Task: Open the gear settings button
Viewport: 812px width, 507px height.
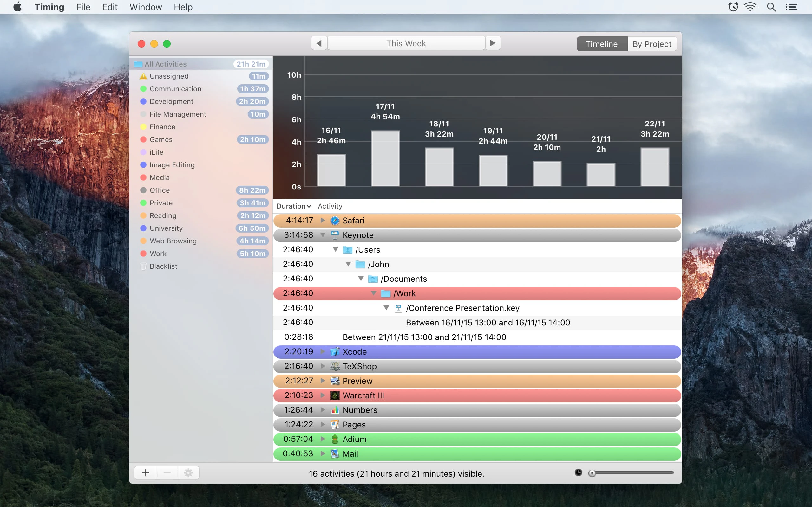Action: pyautogui.click(x=188, y=473)
